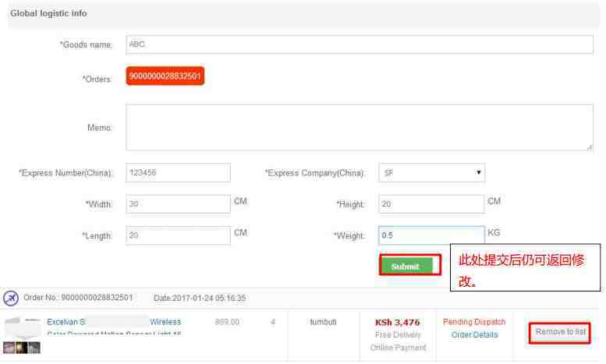Image resolution: width=606 pixels, height=364 pixels.
Task: Click the memo textarea resize handle
Action: click(x=590, y=147)
